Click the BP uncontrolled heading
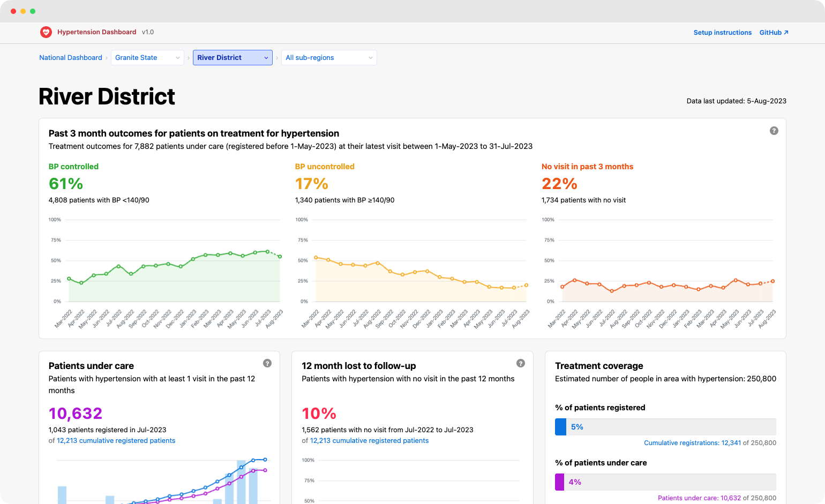 click(x=325, y=167)
